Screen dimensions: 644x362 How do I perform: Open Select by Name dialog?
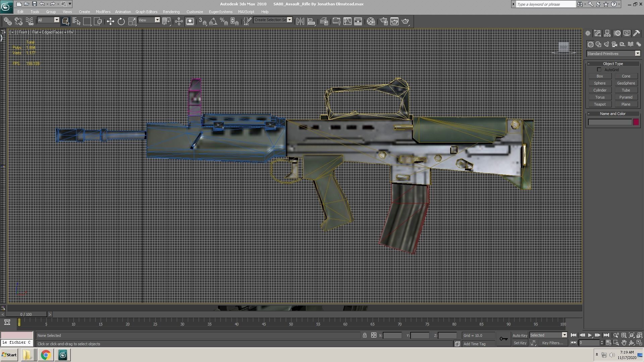click(76, 21)
